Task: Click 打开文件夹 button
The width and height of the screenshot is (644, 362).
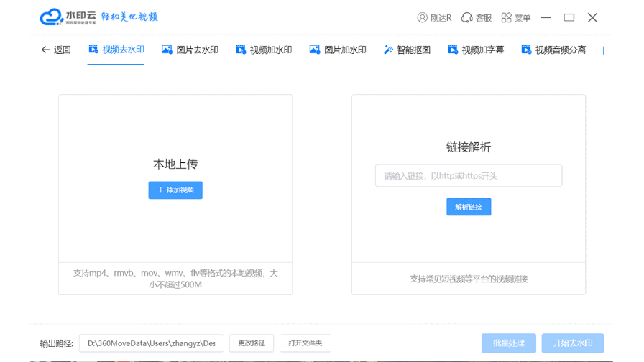Action: tap(305, 343)
